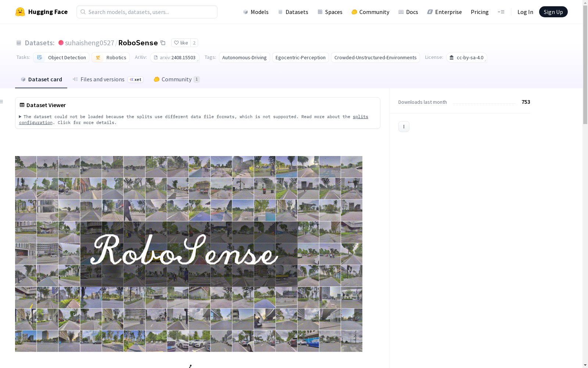
Task: Open Docs from the navbar
Action: (408, 12)
